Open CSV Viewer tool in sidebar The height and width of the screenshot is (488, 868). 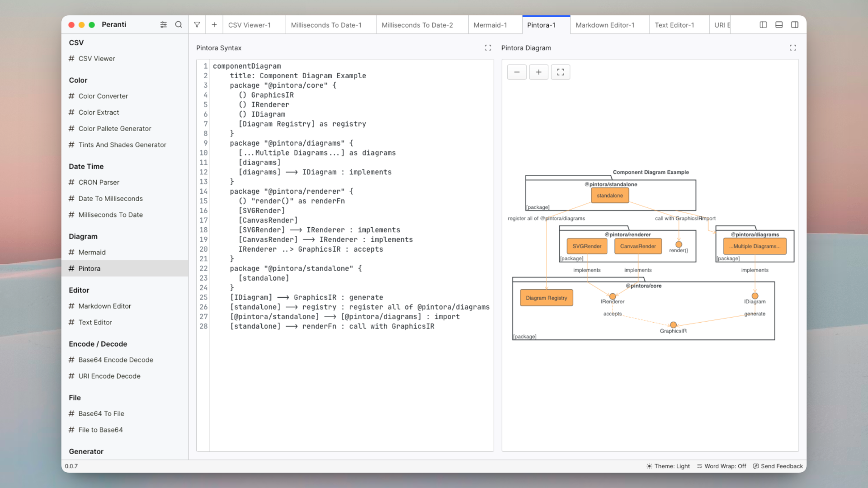pyautogui.click(x=125, y=59)
